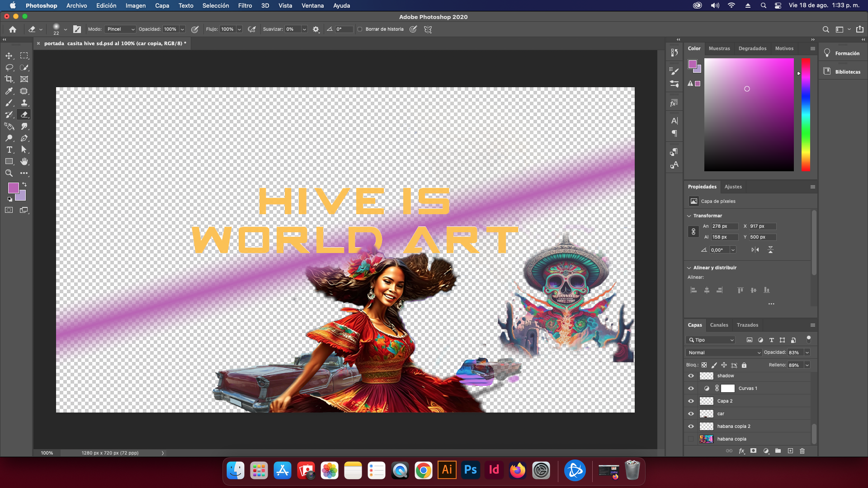The height and width of the screenshot is (488, 868).
Task: Enable Borrar de historia checkbox
Action: pyautogui.click(x=360, y=29)
